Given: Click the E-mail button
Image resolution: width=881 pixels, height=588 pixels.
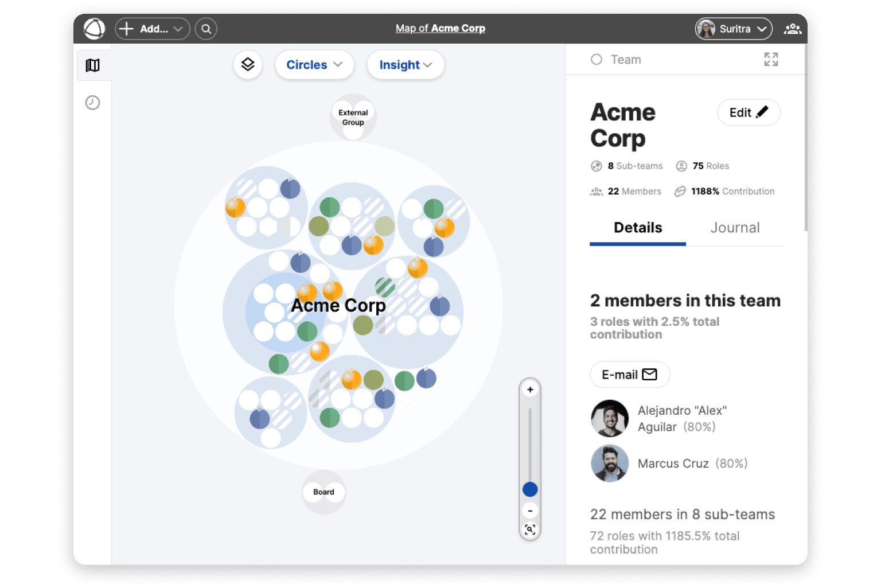Looking at the screenshot, I should tap(629, 375).
